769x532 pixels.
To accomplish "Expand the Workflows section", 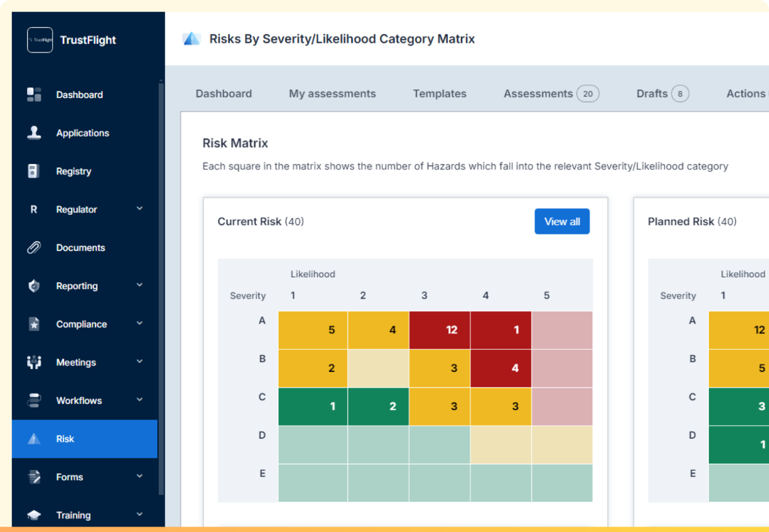I will click(x=140, y=400).
